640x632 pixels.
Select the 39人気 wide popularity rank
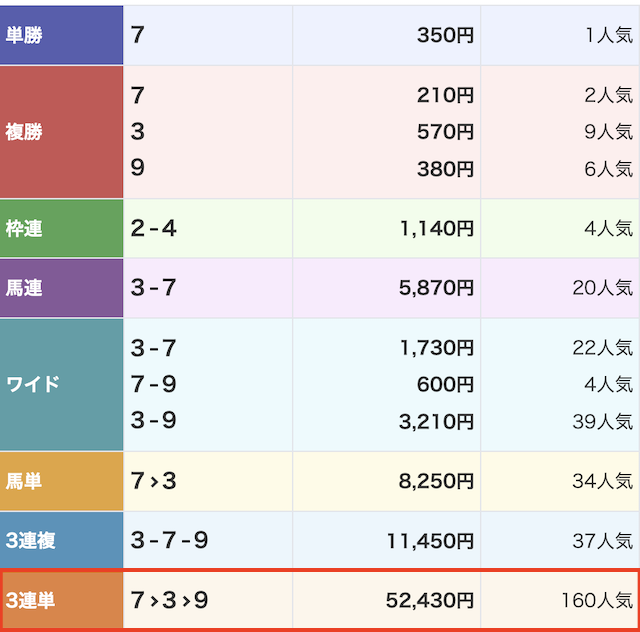pos(602,421)
